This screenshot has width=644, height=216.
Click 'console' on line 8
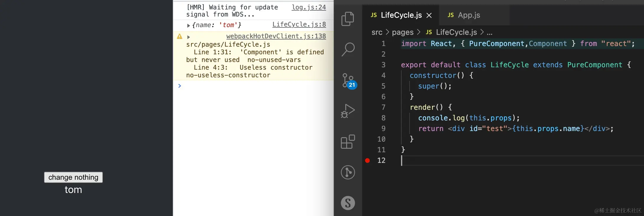tap(433, 118)
